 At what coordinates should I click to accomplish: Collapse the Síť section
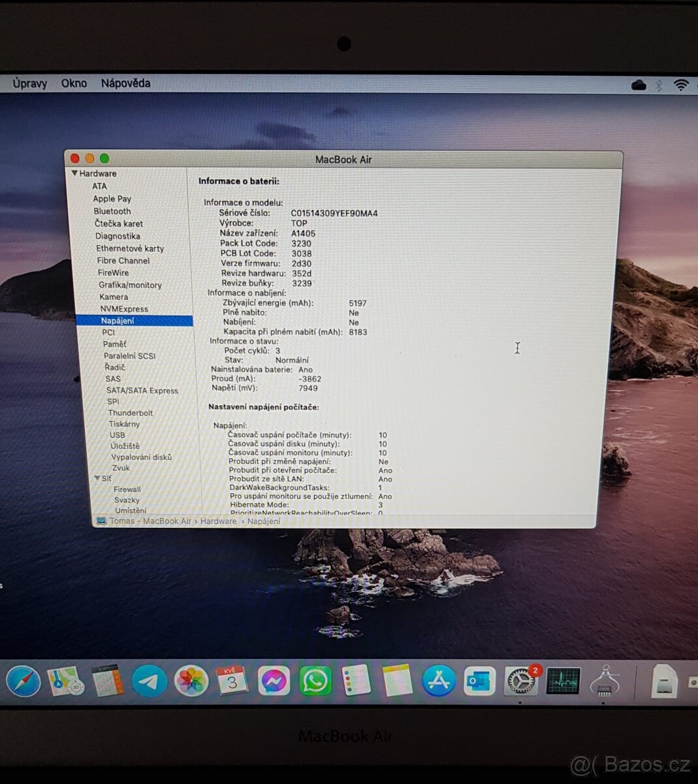click(x=98, y=478)
